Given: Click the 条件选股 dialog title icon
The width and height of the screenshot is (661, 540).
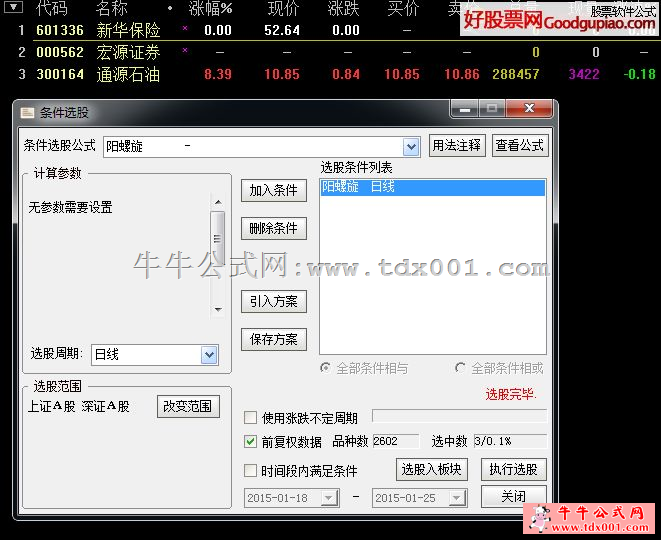Looking at the screenshot, I should point(27,112).
